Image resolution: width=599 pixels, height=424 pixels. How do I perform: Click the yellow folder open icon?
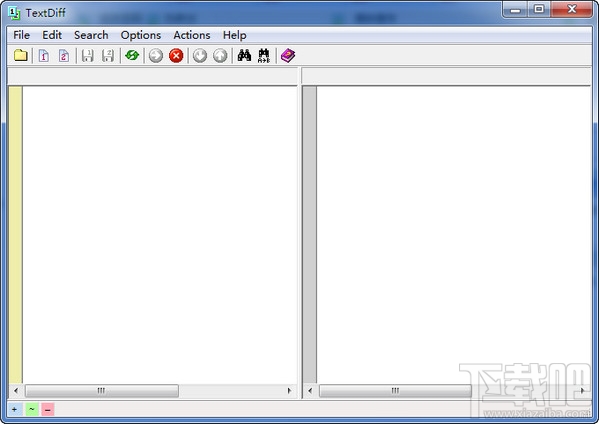(21, 56)
